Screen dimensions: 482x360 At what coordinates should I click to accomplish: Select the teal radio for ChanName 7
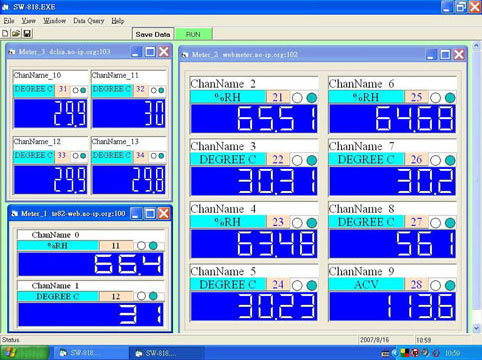(x=450, y=160)
